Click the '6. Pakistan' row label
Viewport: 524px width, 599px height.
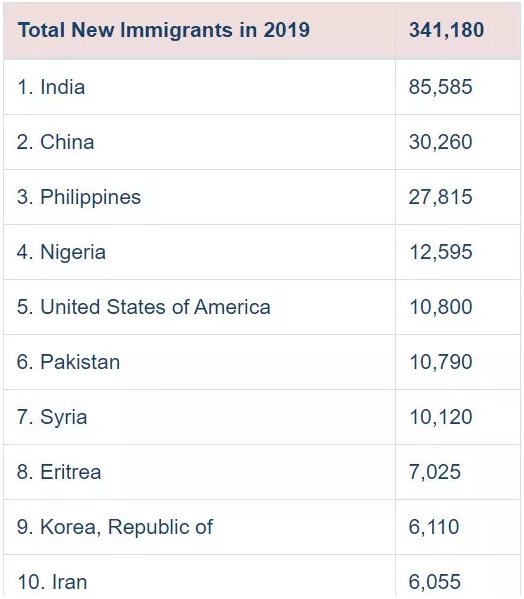click(x=68, y=362)
